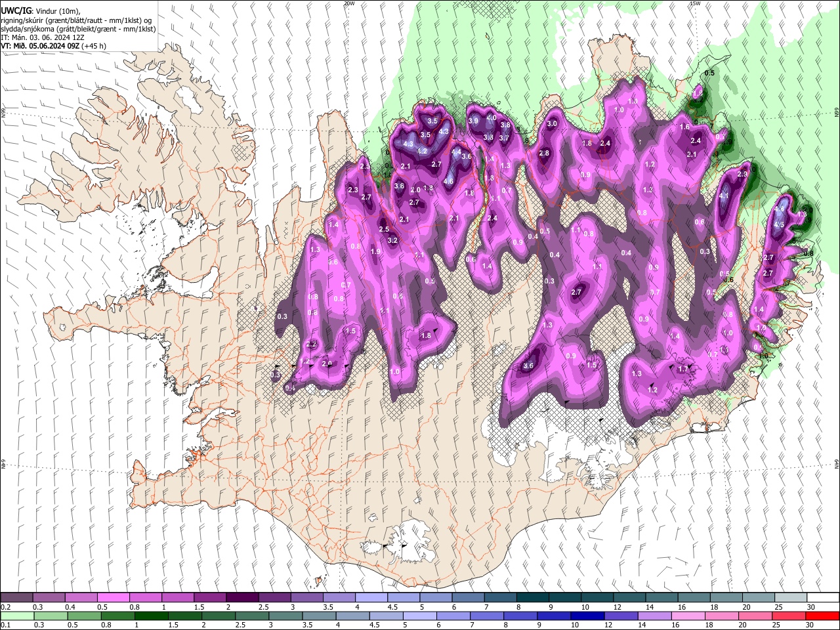The image size is (840, 630).
Task: Click upper legend swatch between 10 and 12
Action: click(x=596, y=598)
